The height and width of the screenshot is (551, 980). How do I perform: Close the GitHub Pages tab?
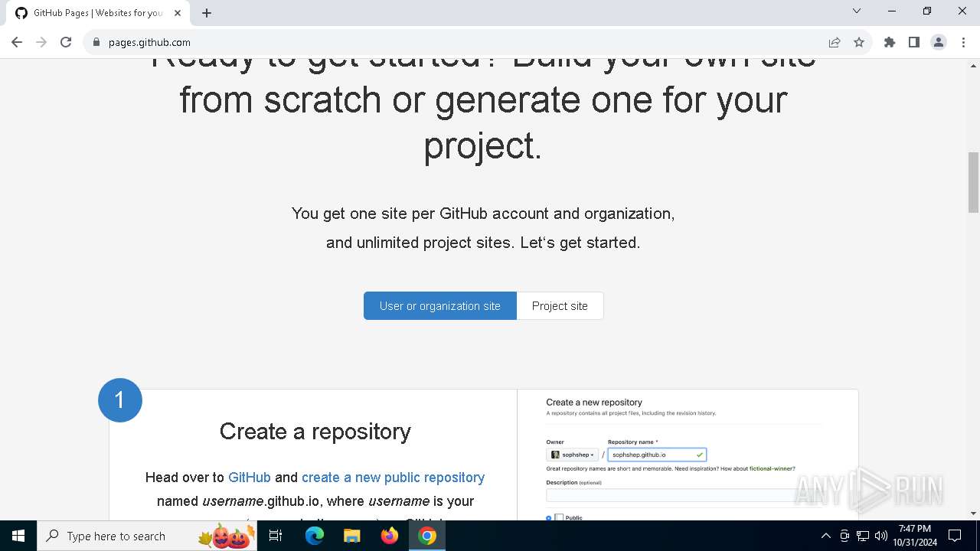click(x=178, y=12)
